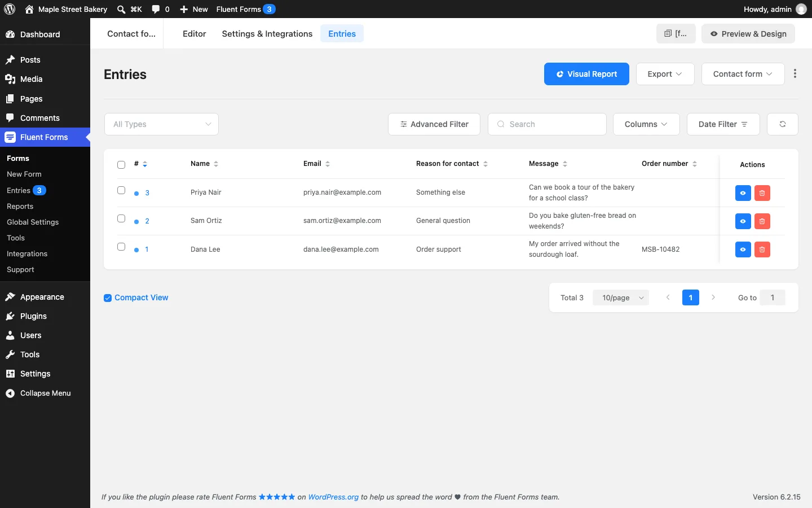Viewport: 812px width, 508px height.
Task: Click page 1 pagination button
Action: click(x=691, y=297)
